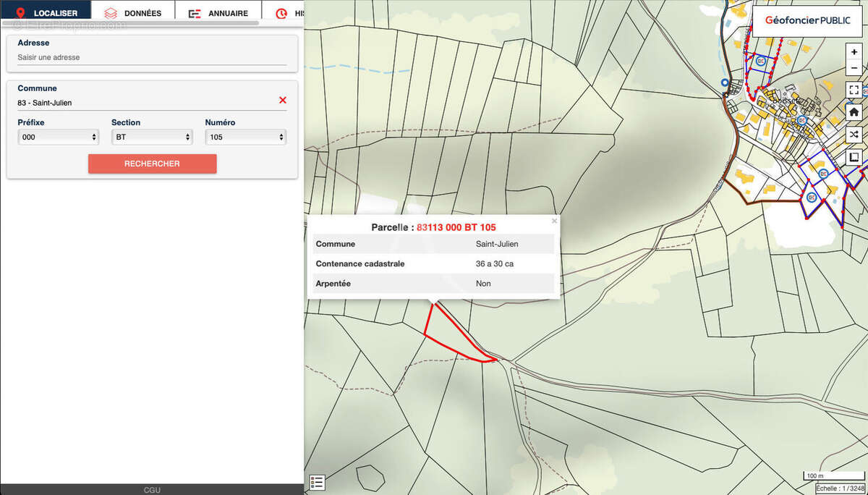Zoom in on the map

[x=854, y=53]
